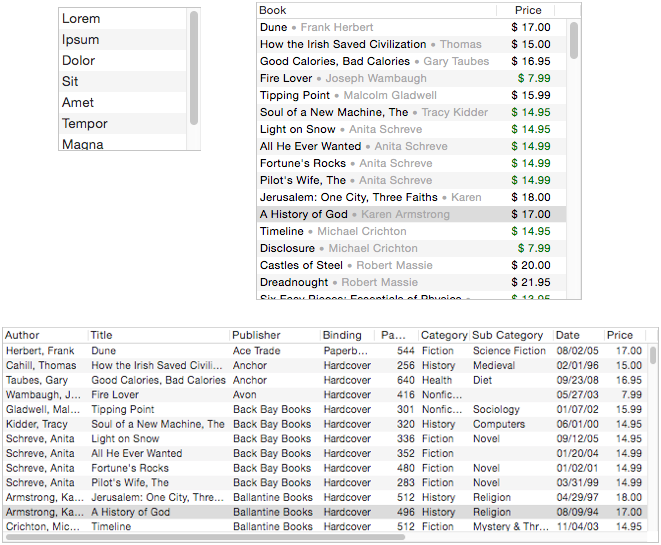661x545 pixels.
Task: Select the Amet list item
Action: click(122, 102)
